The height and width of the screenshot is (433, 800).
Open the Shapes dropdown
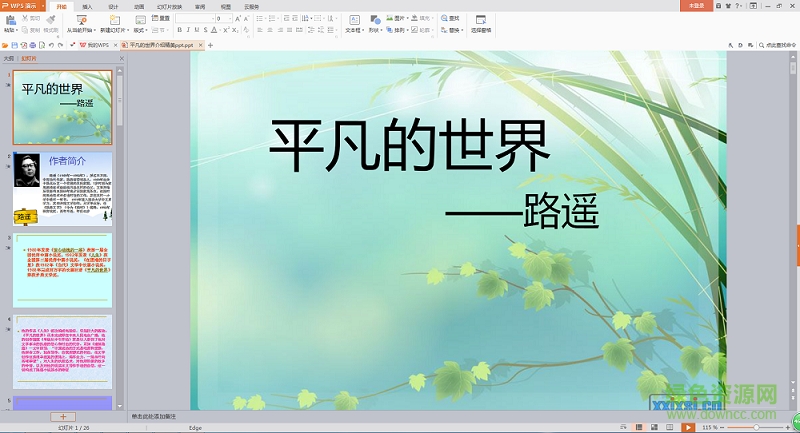(382, 31)
